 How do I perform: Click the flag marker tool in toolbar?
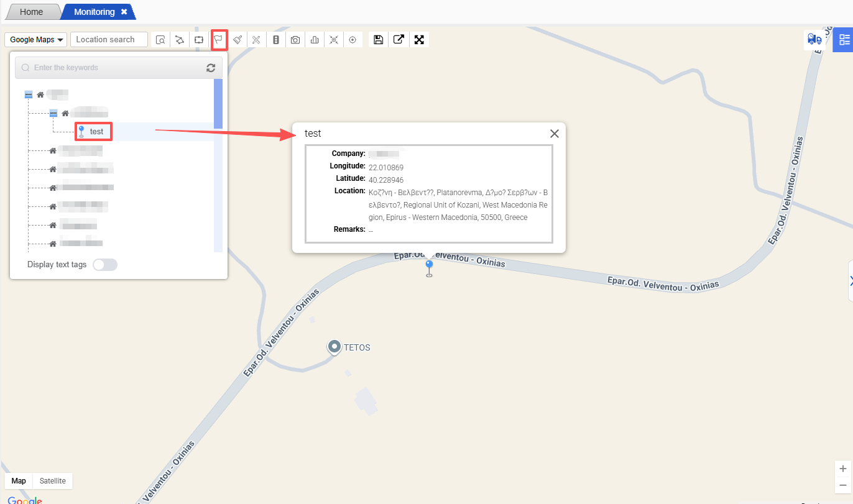click(219, 40)
